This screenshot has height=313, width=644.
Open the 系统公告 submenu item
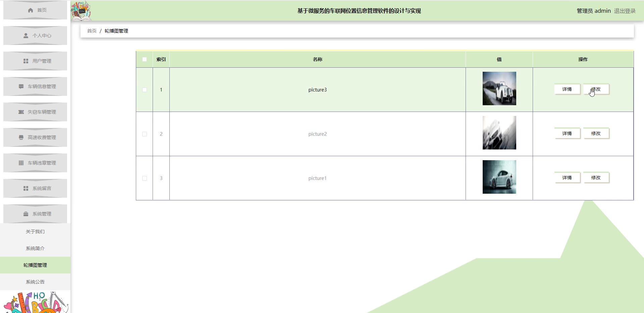tap(35, 282)
